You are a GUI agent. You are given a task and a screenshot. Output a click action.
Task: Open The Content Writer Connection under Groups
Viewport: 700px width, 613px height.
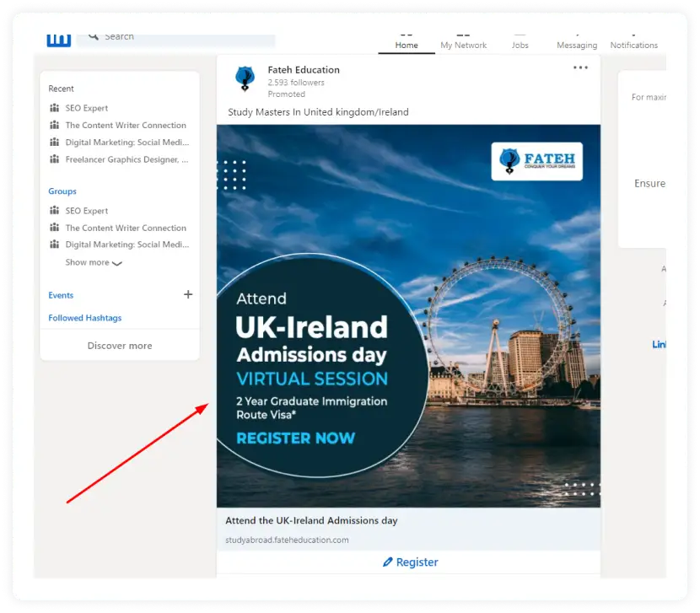[x=126, y=228]
